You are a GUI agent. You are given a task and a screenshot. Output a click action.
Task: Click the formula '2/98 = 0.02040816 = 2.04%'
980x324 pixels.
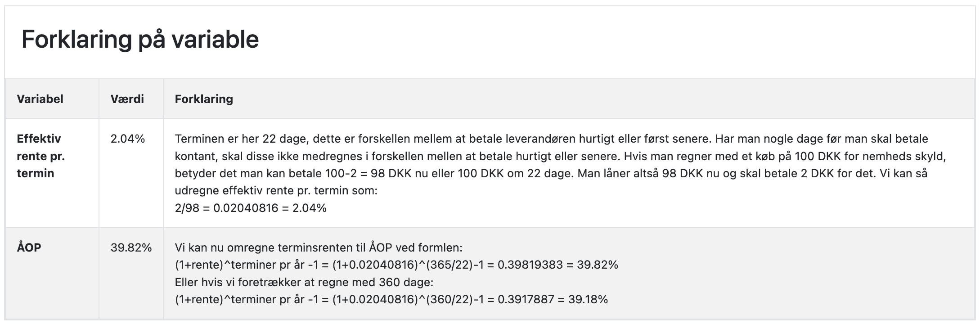251,208
